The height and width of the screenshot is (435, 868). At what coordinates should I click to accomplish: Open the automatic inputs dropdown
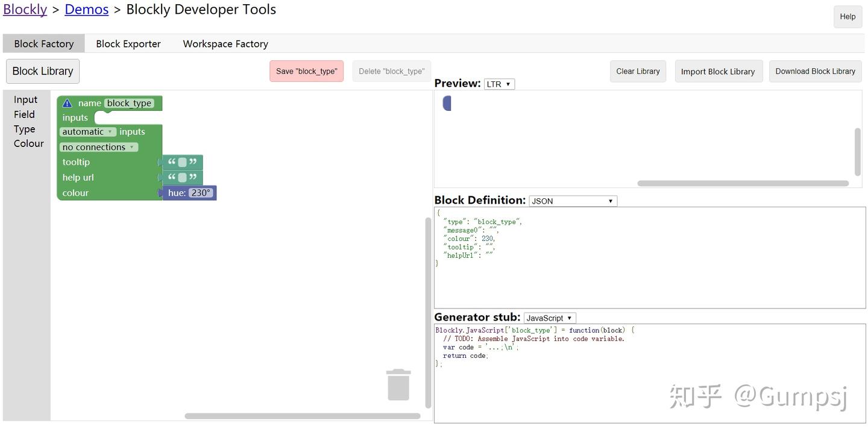[88, 132]
